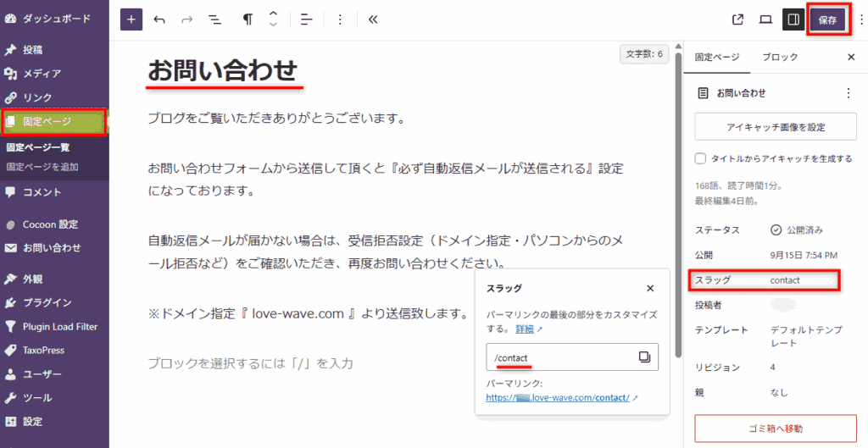
Task: Click the /contact slug input field
Action: click(x=561, y=357)
